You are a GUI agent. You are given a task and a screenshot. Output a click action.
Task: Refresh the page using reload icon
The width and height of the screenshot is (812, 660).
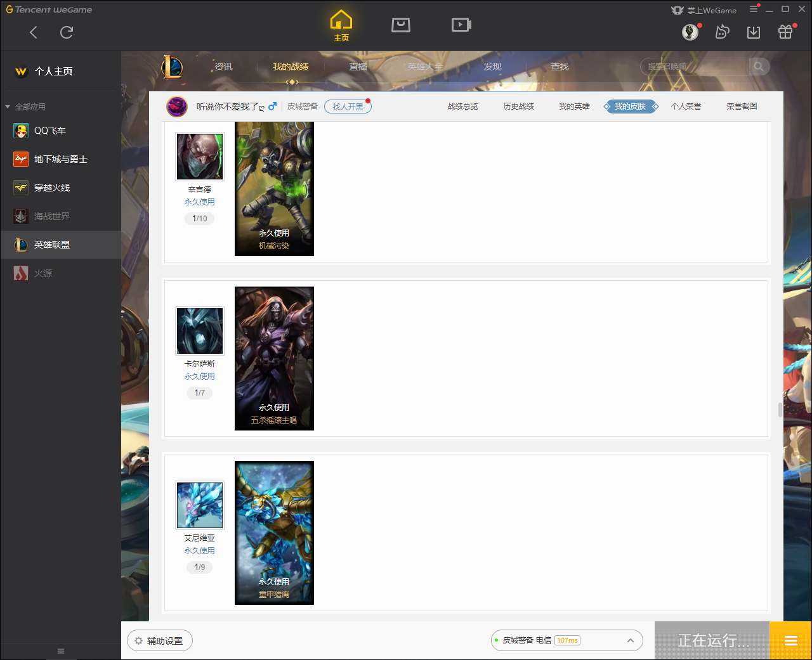click(67, 32)
